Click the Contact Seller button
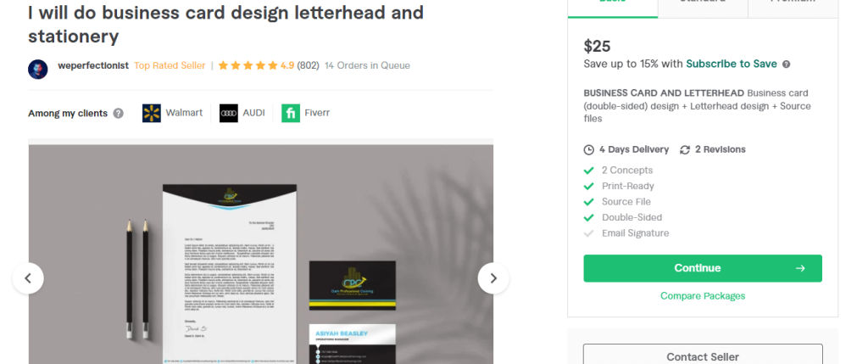 703,355
